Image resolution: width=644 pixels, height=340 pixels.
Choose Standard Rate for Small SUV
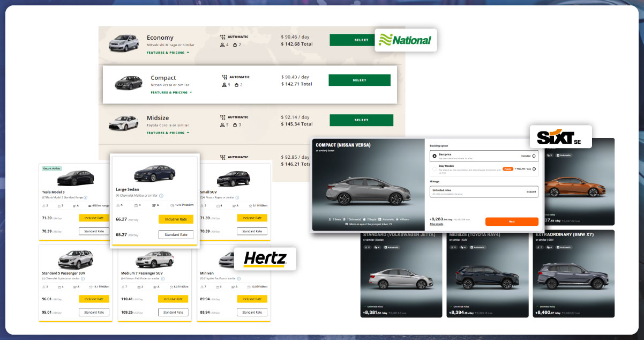252,231
